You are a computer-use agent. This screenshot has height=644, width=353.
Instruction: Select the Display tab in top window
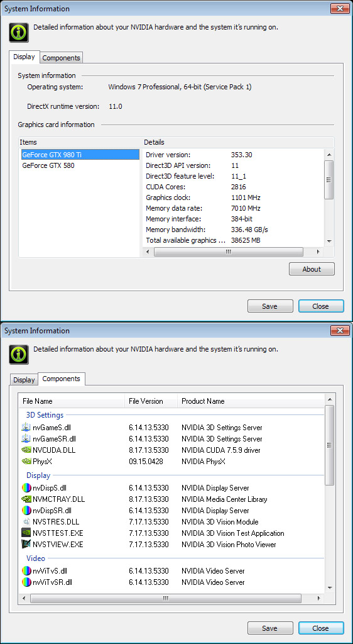click(x=24, y=57)
